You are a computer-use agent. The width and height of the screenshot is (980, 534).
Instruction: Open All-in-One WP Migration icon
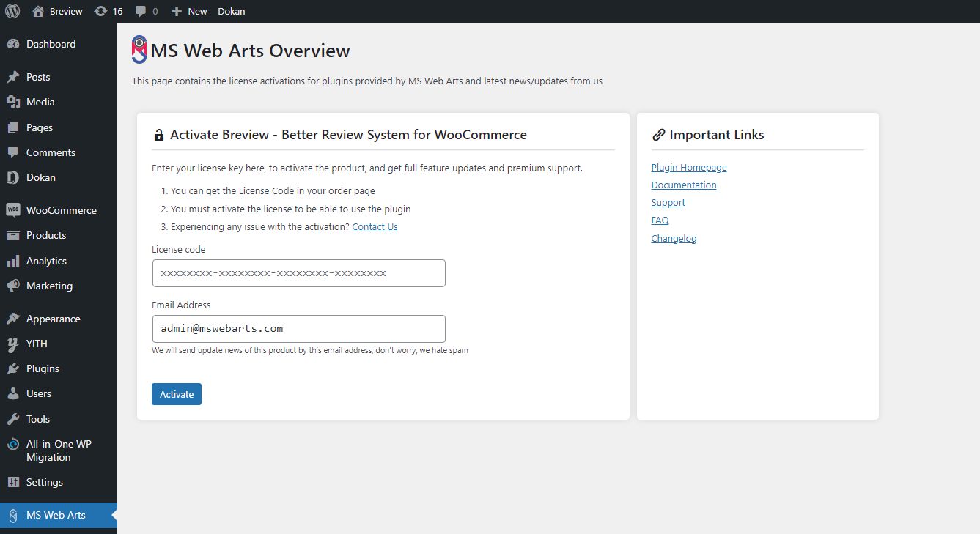coord(13,444)
